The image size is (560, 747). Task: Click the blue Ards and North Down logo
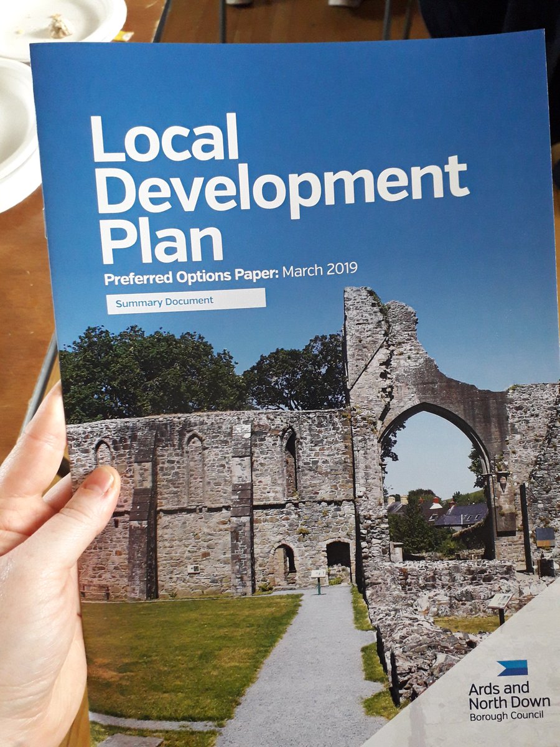click(x=513, y=667)
